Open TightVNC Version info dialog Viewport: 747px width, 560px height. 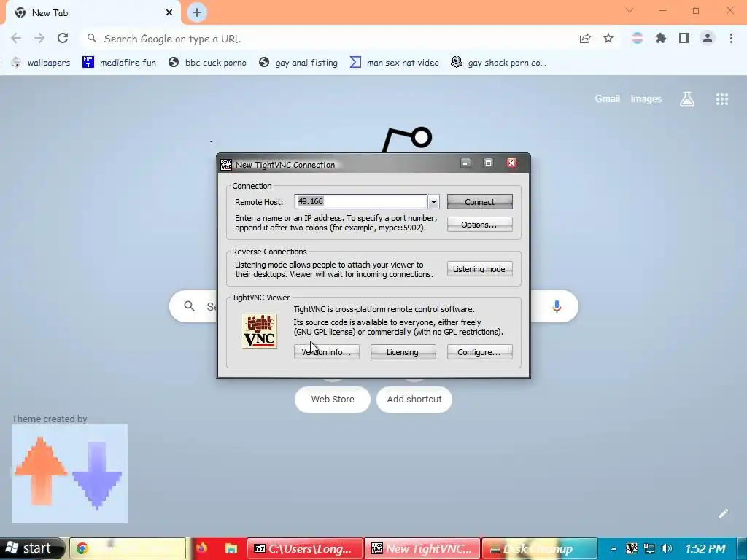(x=326, y=352)
